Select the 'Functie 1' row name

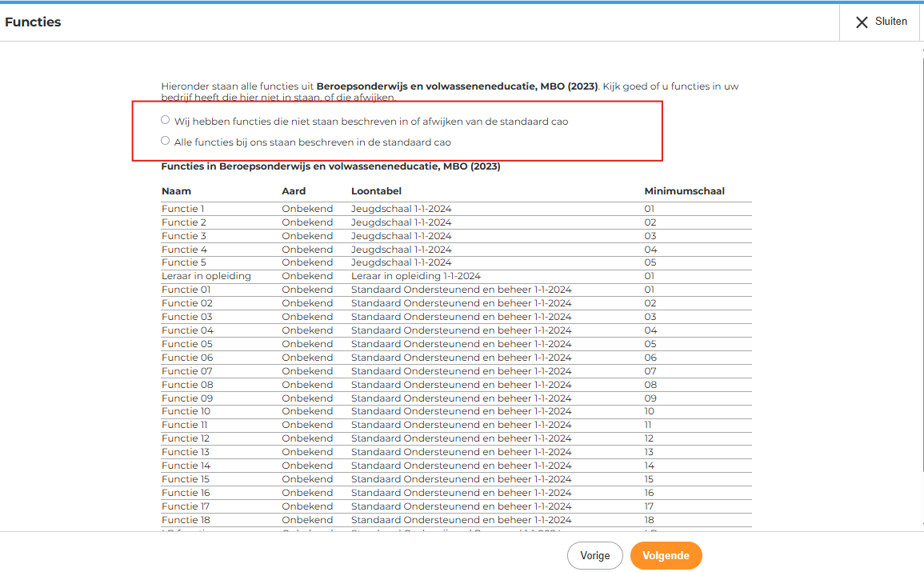point(183,209)
